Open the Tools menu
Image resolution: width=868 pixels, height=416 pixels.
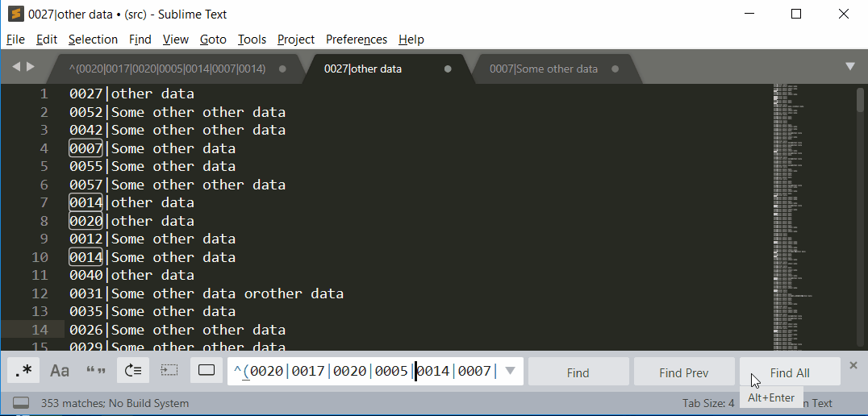(x=252, y=40)
